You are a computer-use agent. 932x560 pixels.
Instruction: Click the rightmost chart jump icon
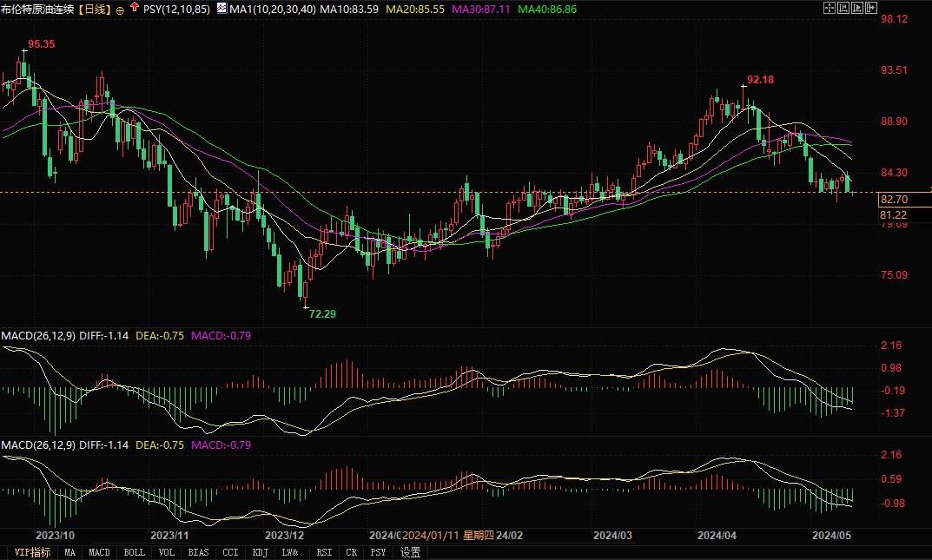[x=871, y=8]
